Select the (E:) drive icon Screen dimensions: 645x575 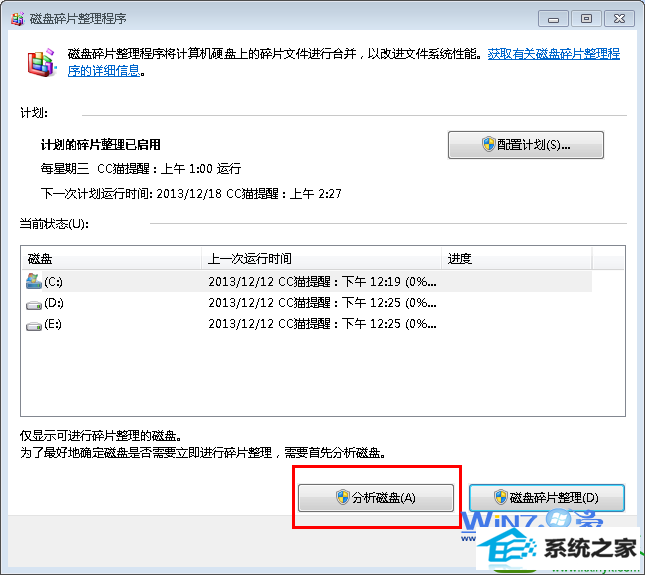[34, 325]
